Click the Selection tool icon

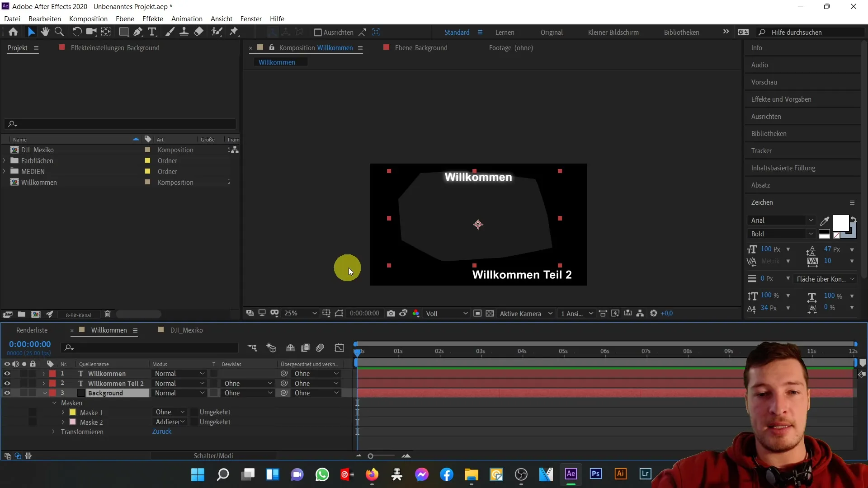point(32,32)
